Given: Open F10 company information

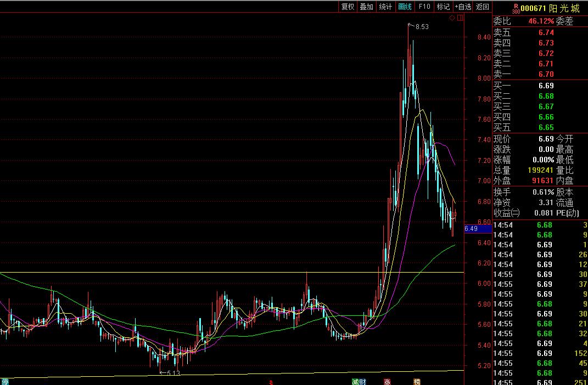Looking at the screenshot, I should [424, 7].
